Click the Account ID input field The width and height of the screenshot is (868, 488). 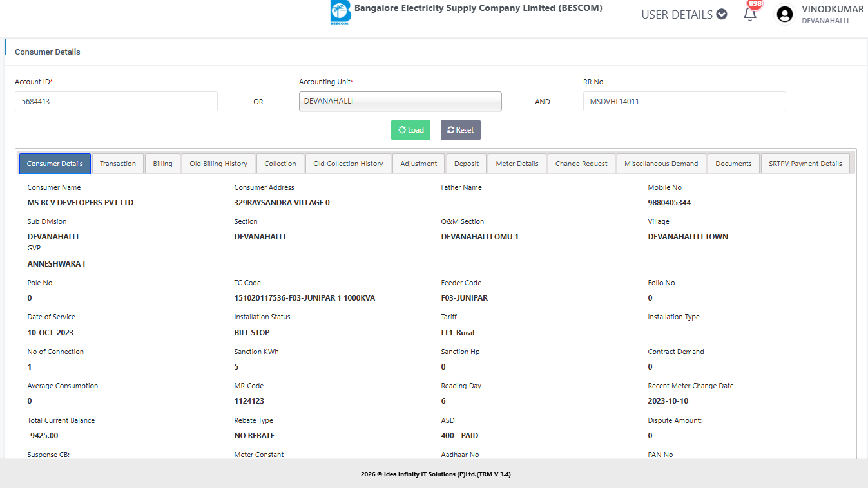pyautogui.click(x=116, y=102)
